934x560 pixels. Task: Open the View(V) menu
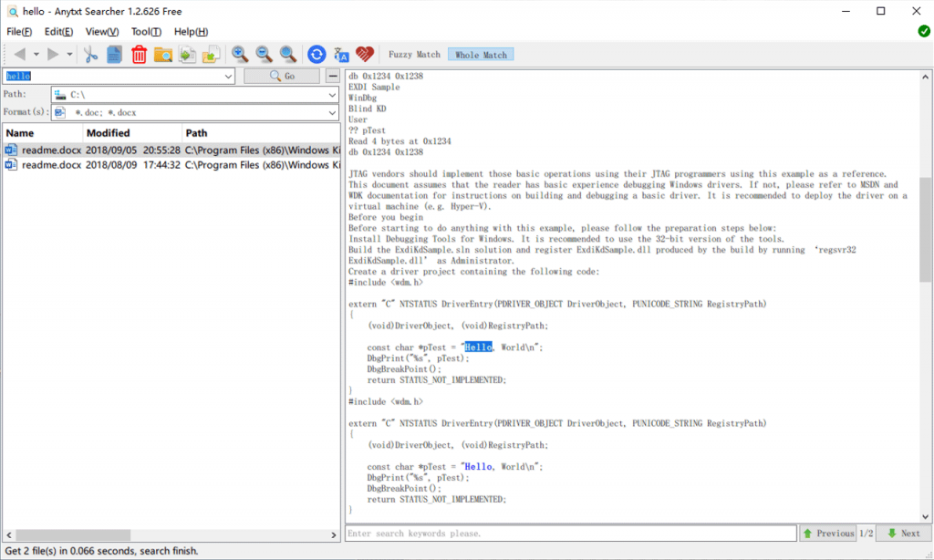[x=101, y=31]
